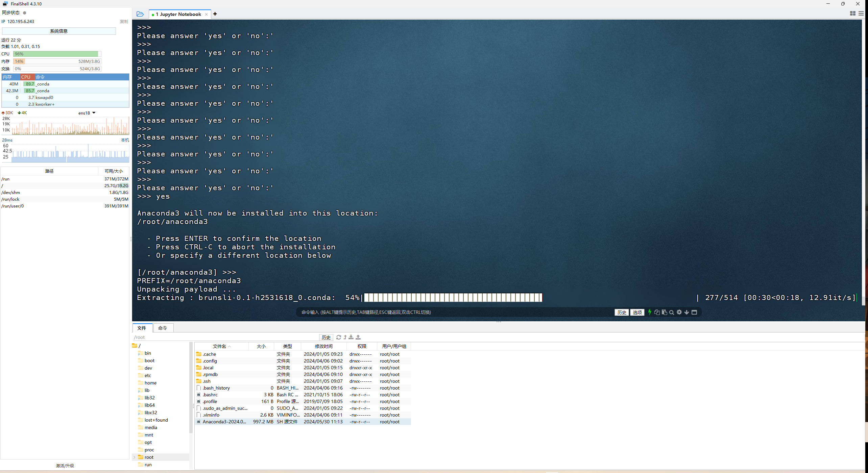Sort disks by 可用/大小 header

pyautogui.click(x=114, y=171)
